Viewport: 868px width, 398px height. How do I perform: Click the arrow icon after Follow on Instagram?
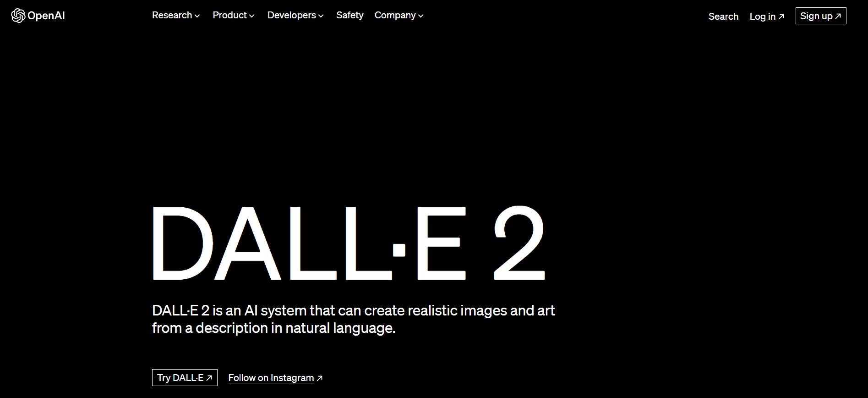point(320,378)
